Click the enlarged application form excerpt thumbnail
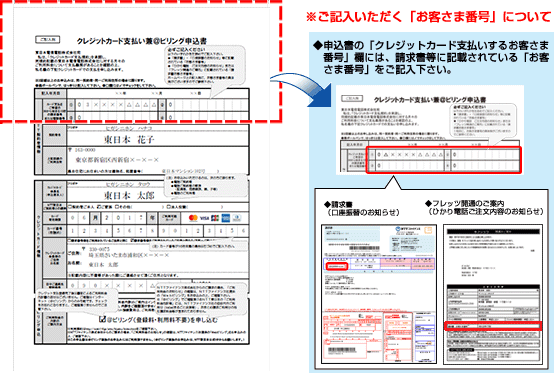Image resolution: width=557 pixels, height=377 pixels. coord(430,130)
